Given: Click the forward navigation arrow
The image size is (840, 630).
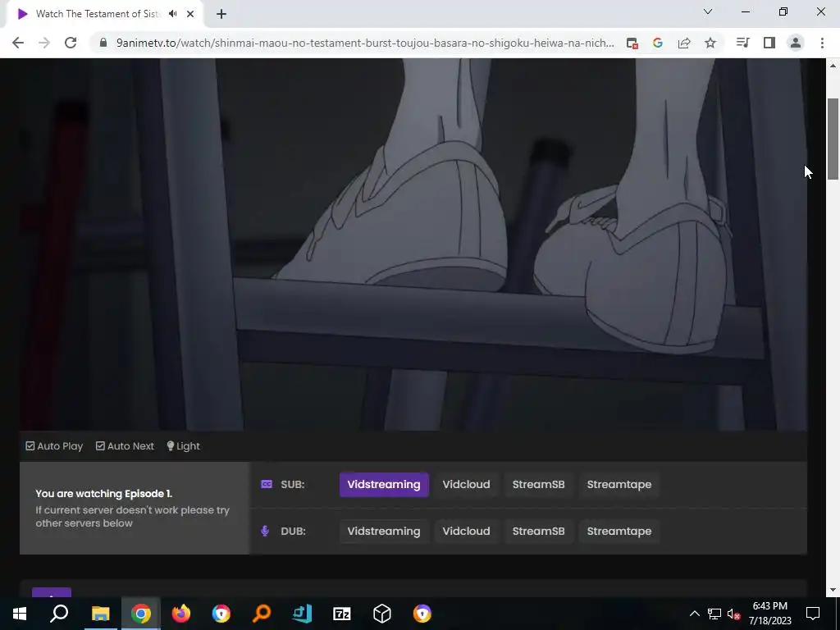Looking at the screenshot, I should point(44,43).
